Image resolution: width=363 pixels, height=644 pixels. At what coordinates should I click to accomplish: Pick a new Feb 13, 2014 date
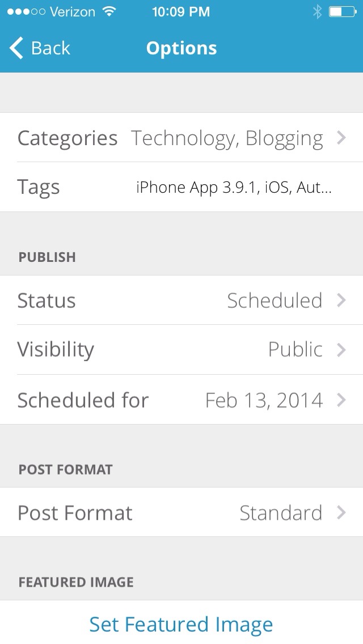(x=264, y=400)
